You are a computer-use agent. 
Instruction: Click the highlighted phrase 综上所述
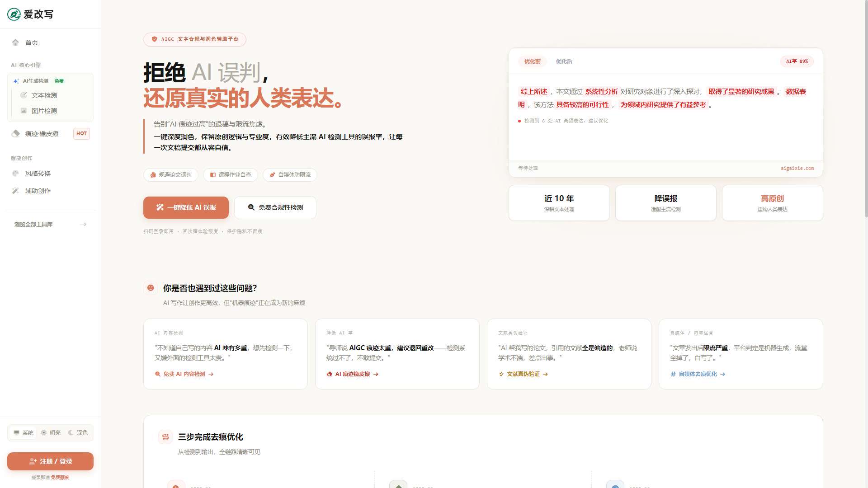[x=533, y=92]
